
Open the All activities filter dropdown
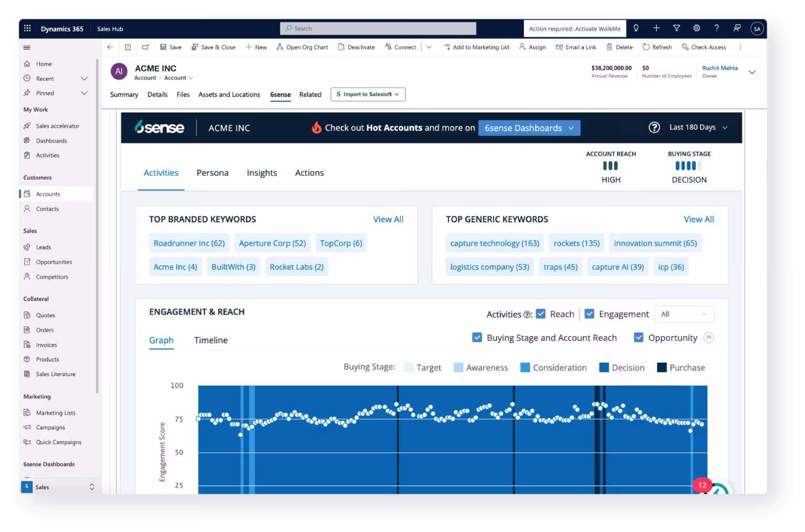tap(684, 314)
